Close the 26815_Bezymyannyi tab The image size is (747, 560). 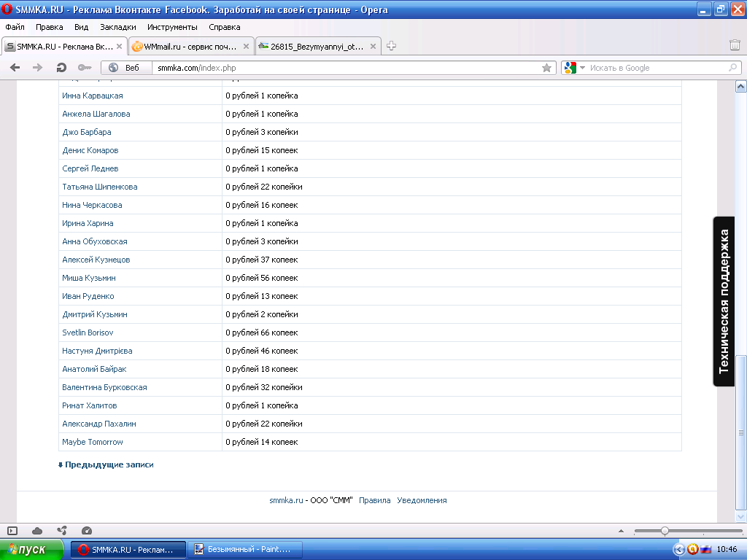click(373, 46)
